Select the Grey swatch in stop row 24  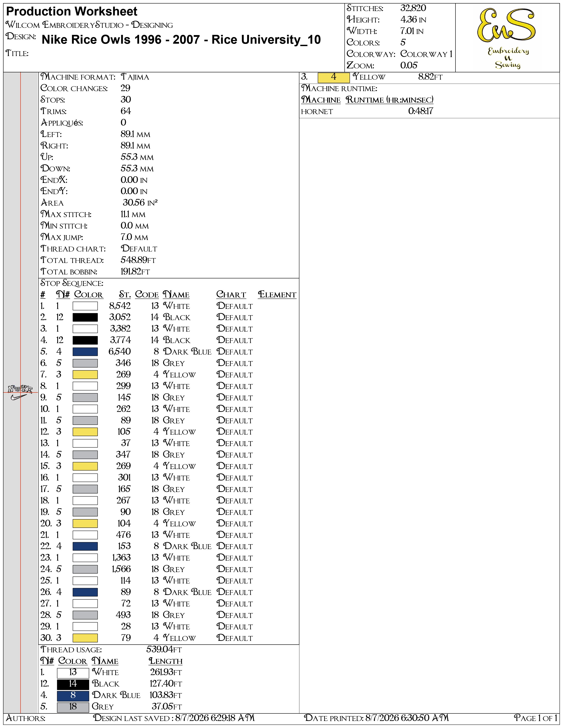pos(85,569)
